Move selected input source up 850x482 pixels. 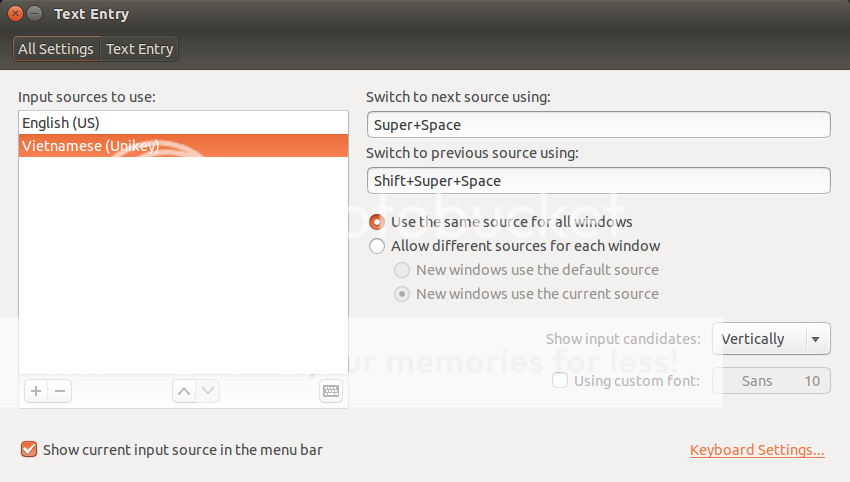point(183,392)
